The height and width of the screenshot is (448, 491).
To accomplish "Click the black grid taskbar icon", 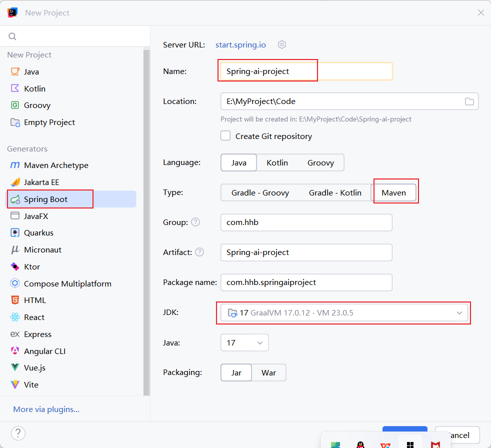I will coord(410,444).
